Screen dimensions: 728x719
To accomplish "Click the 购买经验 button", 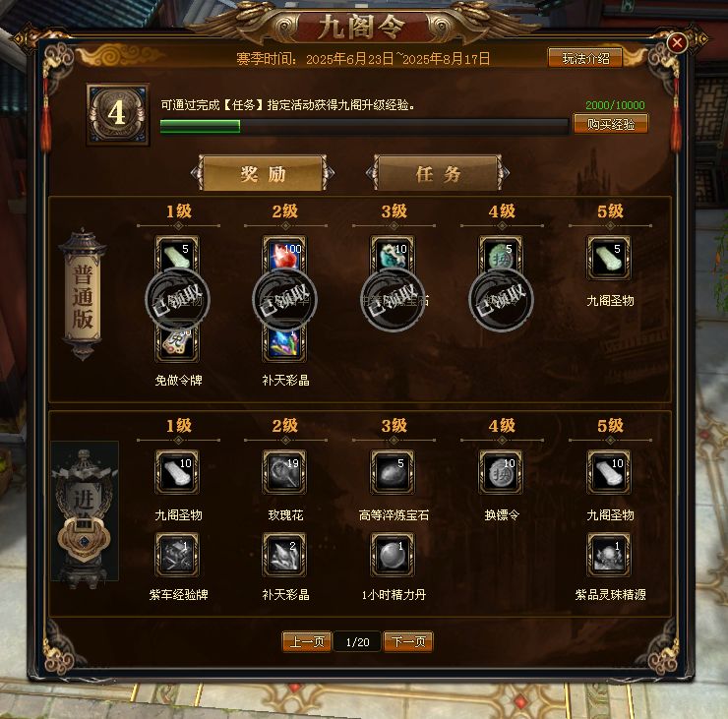I will click(611, 124).
